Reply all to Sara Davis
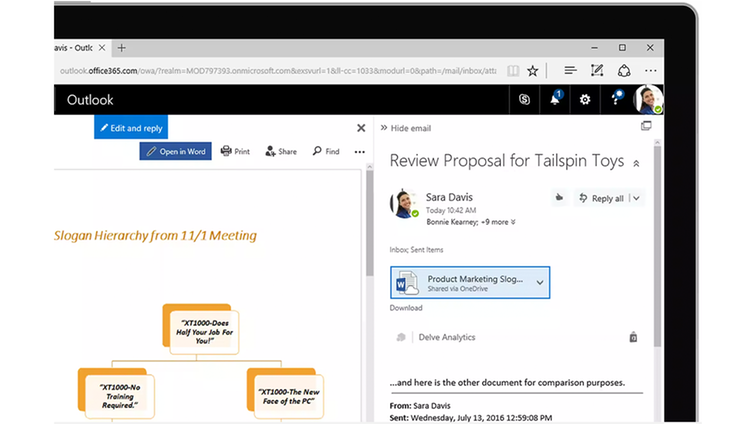Viewport: 750px width, 424px height. [x=601, y=198]
